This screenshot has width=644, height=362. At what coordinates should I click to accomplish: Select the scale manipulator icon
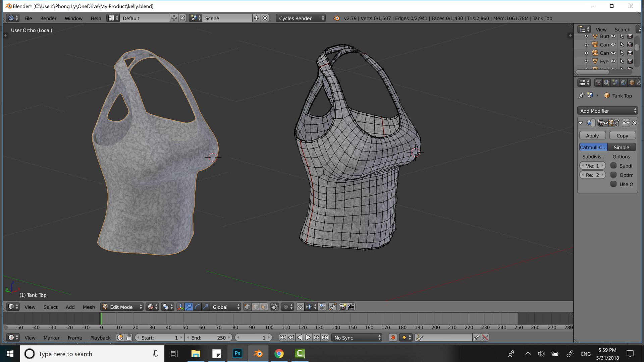206,307
